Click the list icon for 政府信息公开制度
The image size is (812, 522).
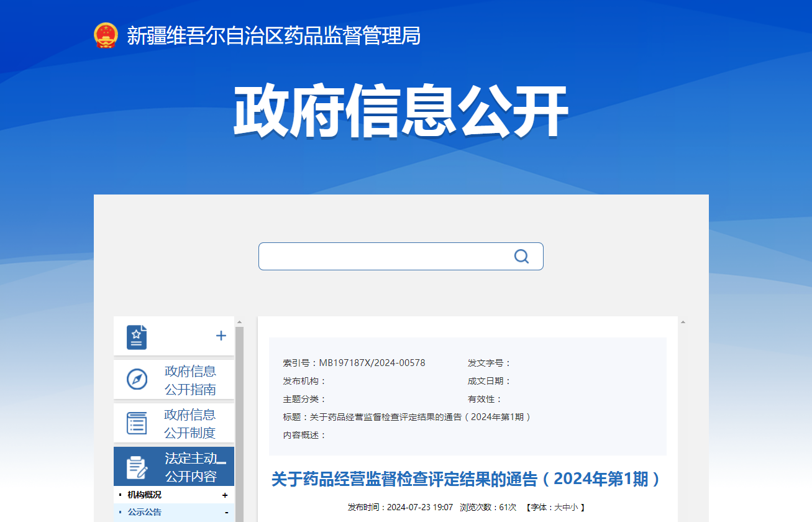pyautogui.click(x=137, y=423)
